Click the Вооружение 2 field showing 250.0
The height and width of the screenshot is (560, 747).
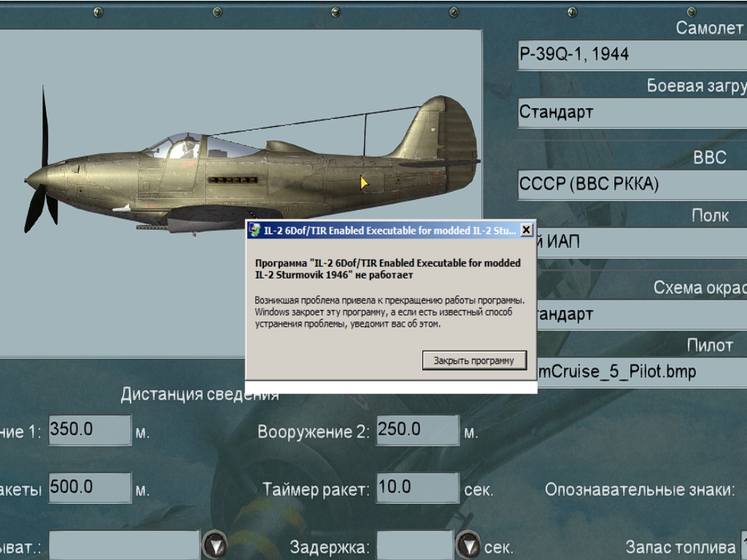[x=418, y=430]
